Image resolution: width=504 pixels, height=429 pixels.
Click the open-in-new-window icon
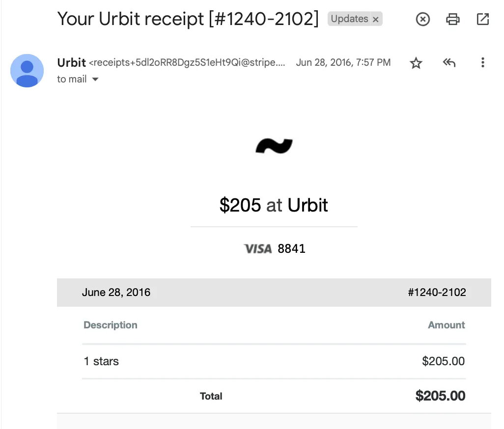[x=482, y=19]
